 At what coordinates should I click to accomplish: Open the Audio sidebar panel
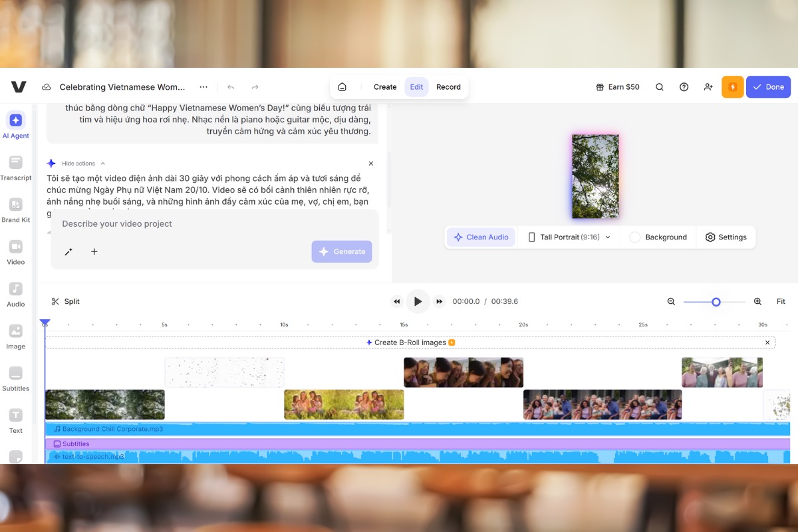[16, 294]
